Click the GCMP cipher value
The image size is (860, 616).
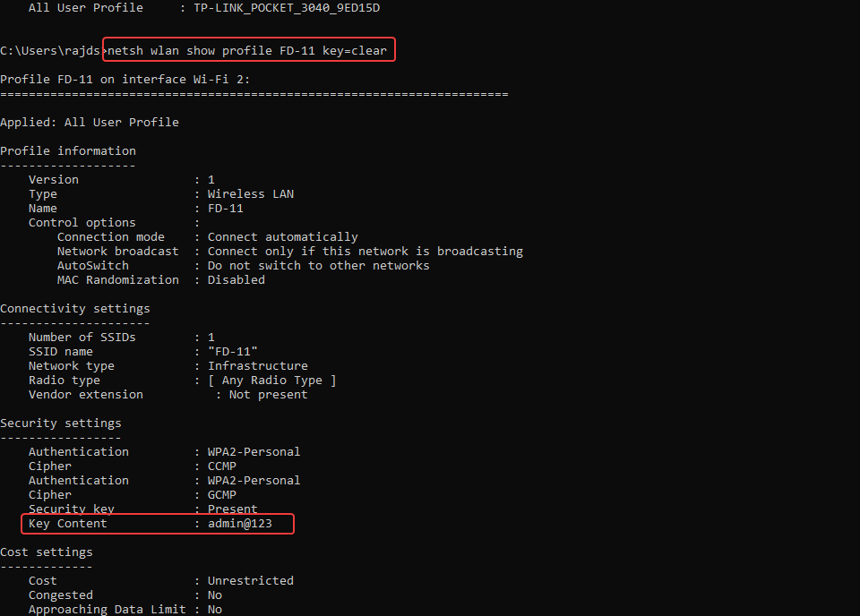(x=222, y=494)
